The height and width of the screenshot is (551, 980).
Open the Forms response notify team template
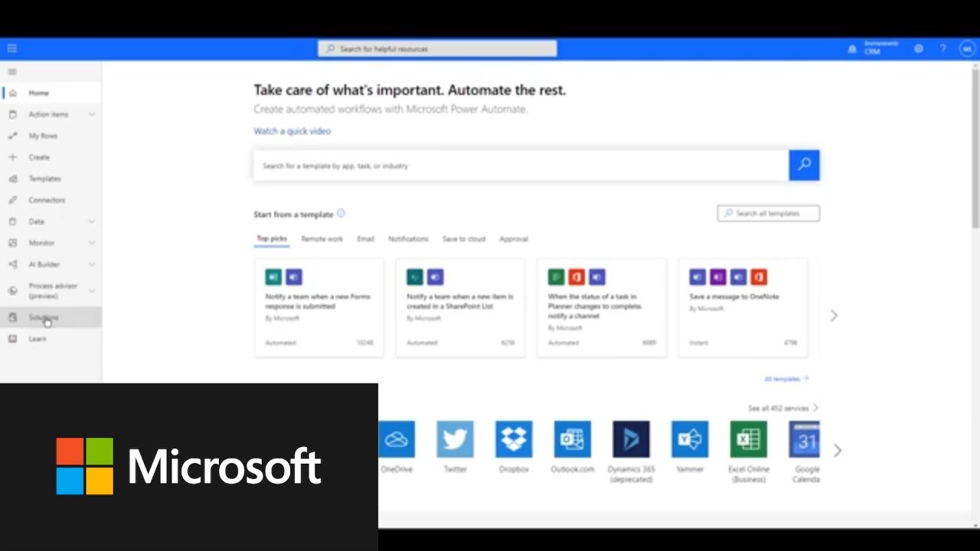point(319,308)
